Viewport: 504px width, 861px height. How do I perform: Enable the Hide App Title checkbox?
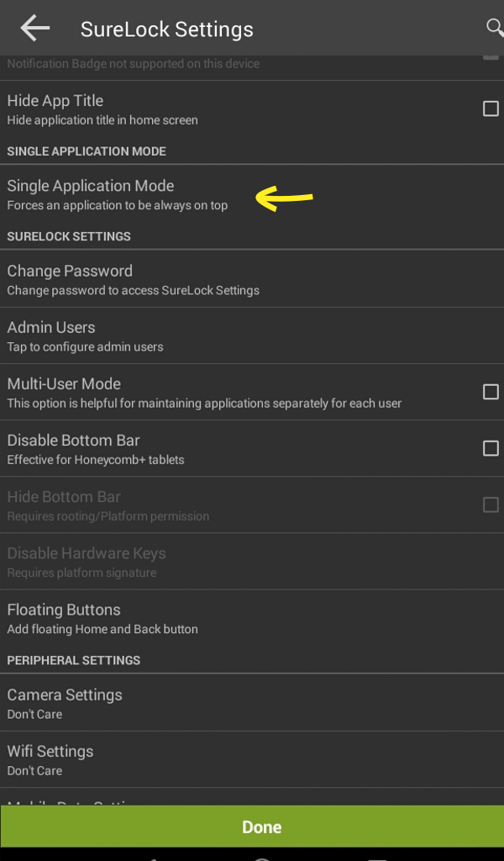point(491,108)
